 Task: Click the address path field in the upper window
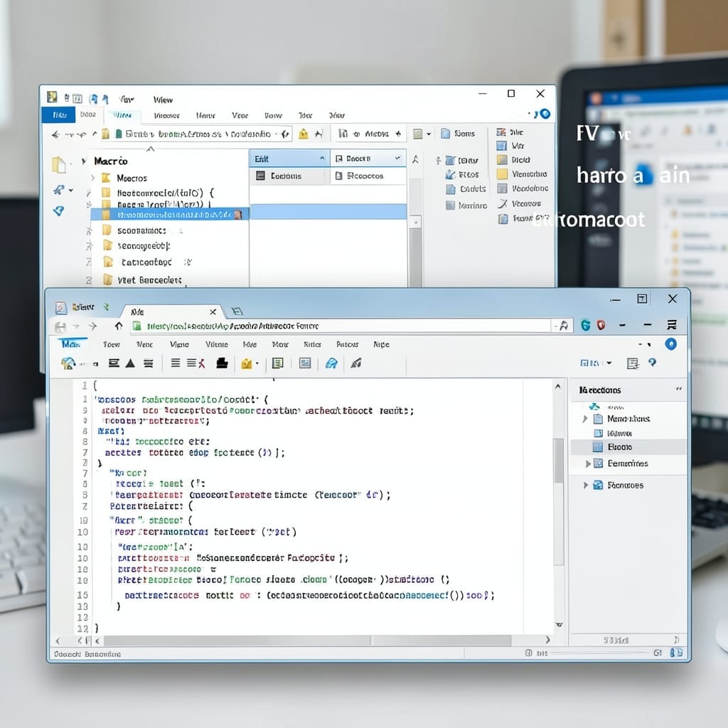(x=203, y=134)
